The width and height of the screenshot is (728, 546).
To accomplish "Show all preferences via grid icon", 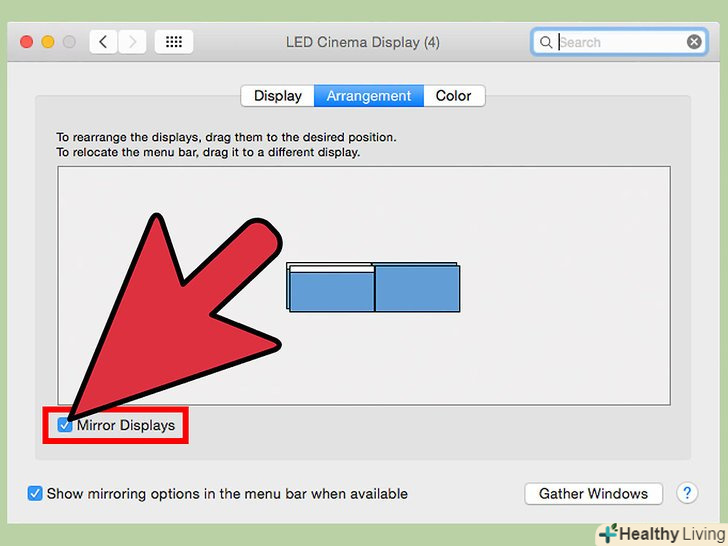I will [x=174, y=42].
